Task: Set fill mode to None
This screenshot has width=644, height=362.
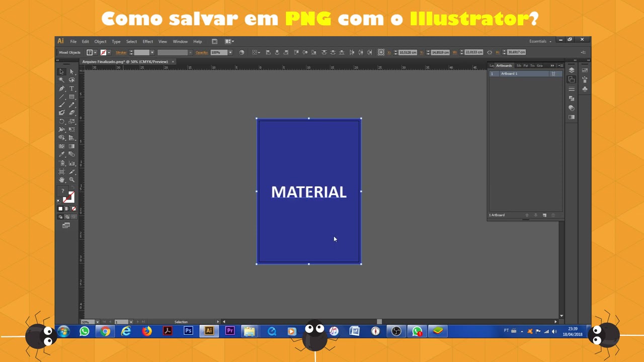Action: click(x=73, y=209)
